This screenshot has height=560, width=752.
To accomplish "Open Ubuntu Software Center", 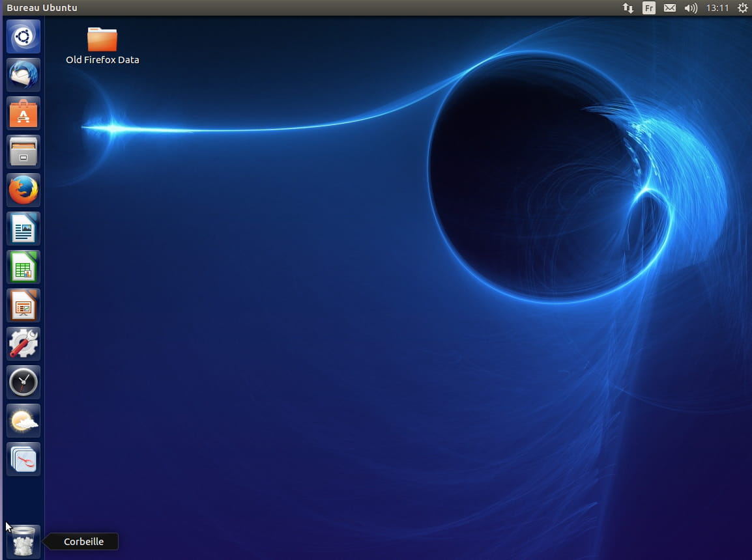I will pyautogui.click(x=23, y=113).
